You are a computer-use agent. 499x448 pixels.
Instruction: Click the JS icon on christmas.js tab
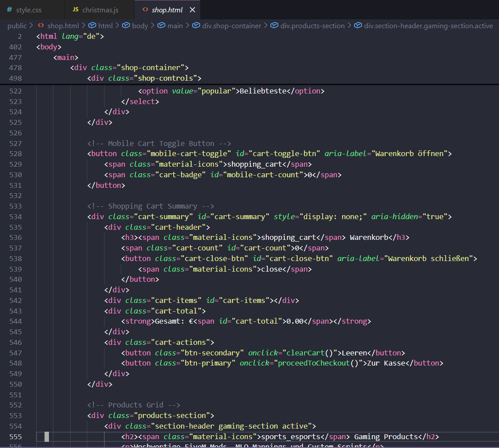tap(75, 10)
